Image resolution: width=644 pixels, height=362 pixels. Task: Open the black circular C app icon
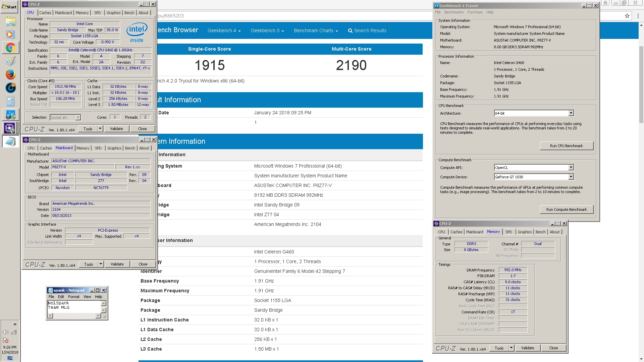(10, 88)
